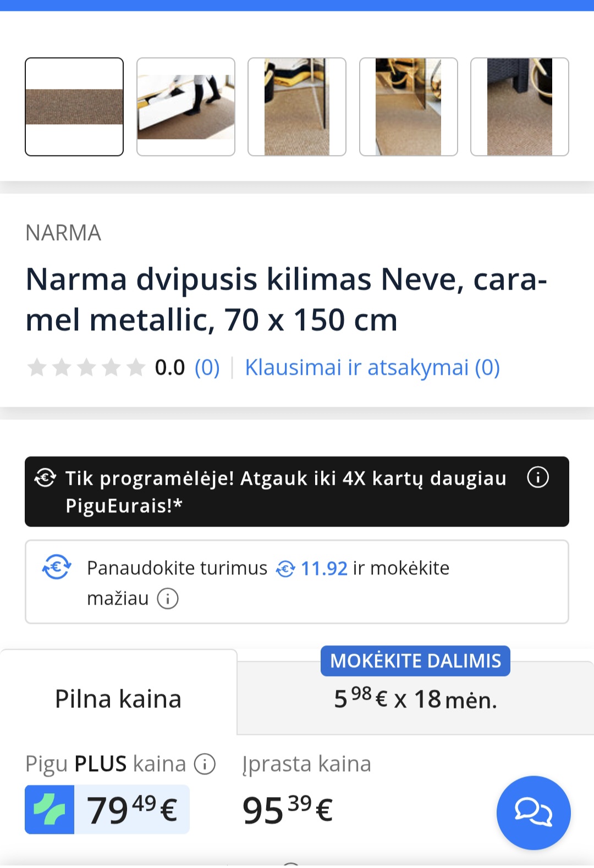Click the NARMA brand name
Image resolution: width=594 pixels, height=868 pixels.
(63, 233)
